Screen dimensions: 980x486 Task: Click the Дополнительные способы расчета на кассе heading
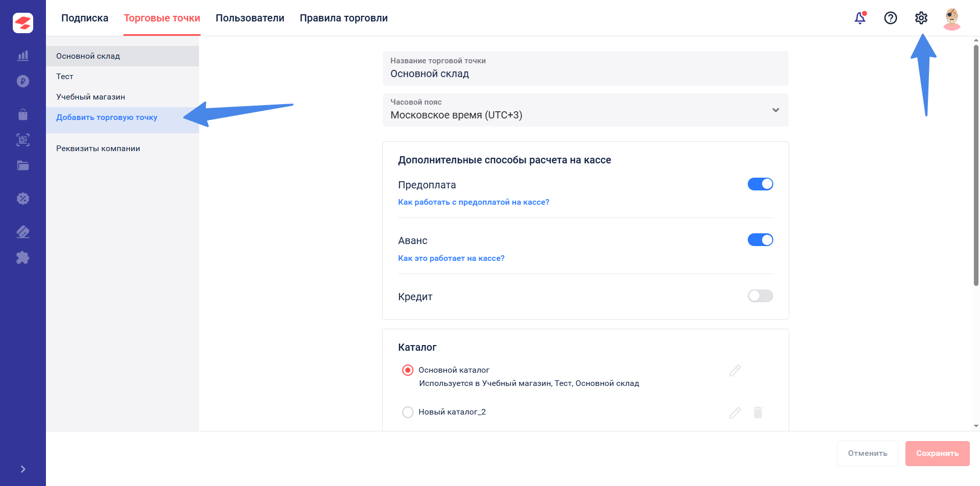504,160
